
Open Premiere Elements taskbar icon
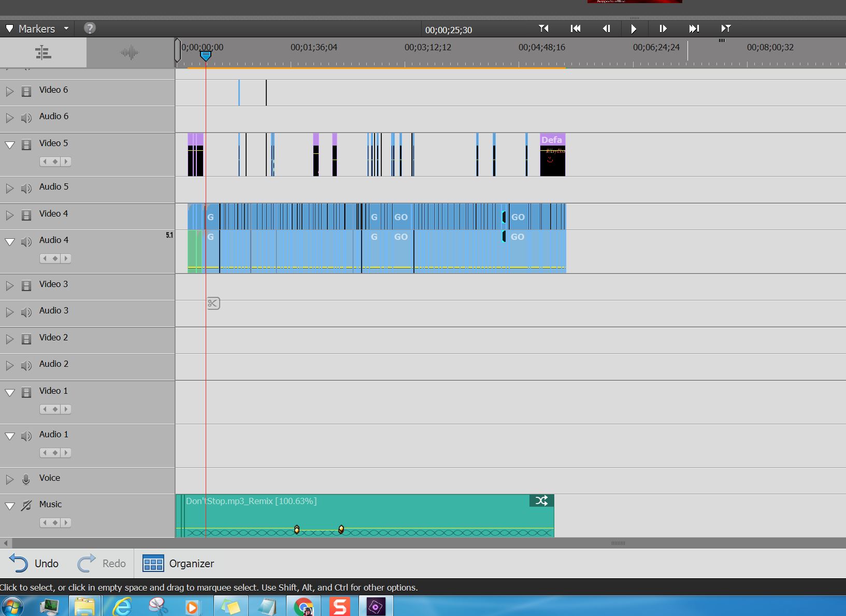(x=376, y=607)
